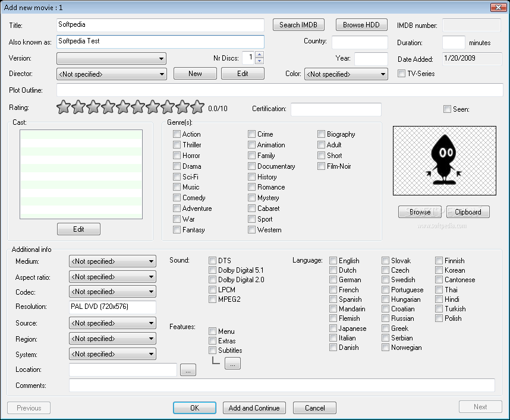Open the Version dropdown
The width and height of the screenshot is (510, 420).
111,58
